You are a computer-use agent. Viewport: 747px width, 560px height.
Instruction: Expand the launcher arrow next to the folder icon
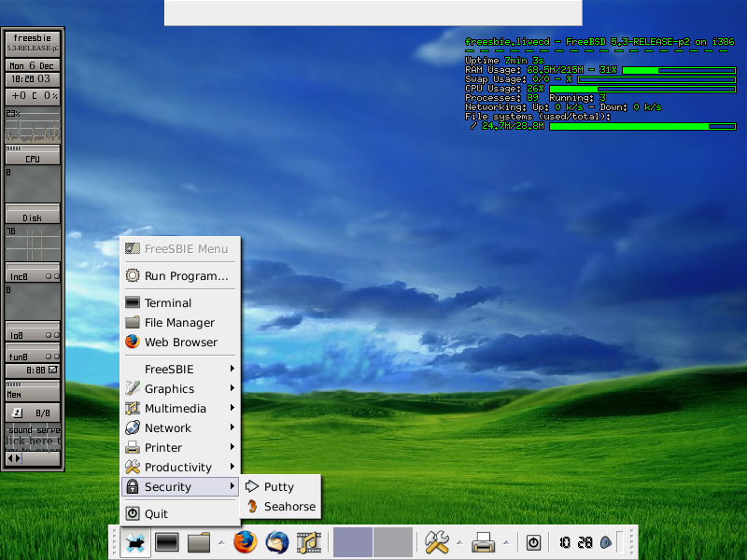click(221, 542)
